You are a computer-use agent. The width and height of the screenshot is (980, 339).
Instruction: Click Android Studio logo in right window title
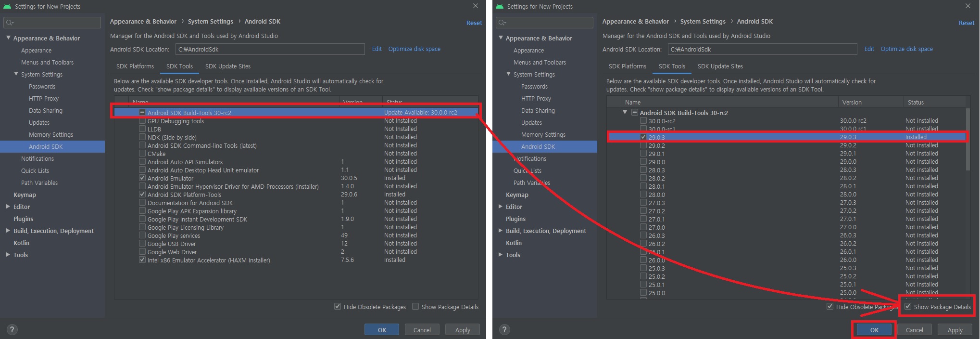(500, 6)
